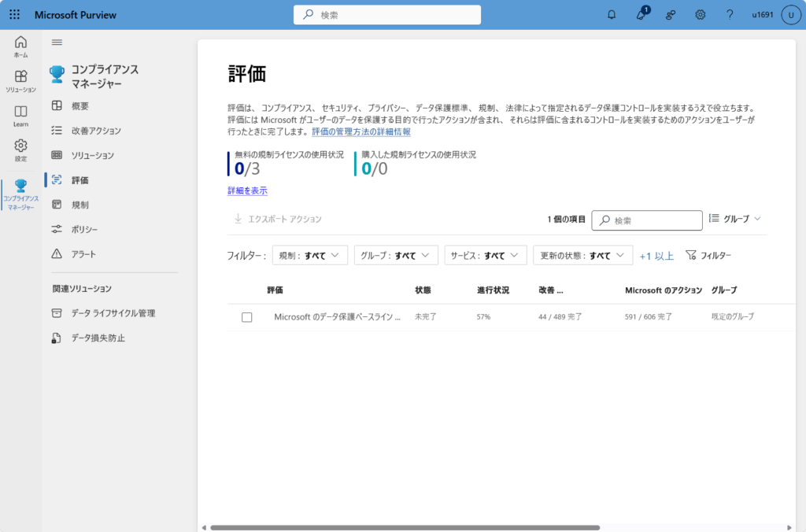Image resolution: width=806 pixels, height=532 pixels.
Task: Open the グループ grouping dropdown
Action: [x=735, y=219]
